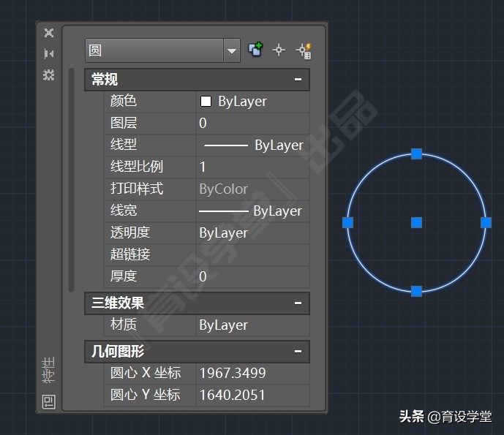
Task: Select the 透明度 property label
Action: pyautogui.click(x=130, y=232)
